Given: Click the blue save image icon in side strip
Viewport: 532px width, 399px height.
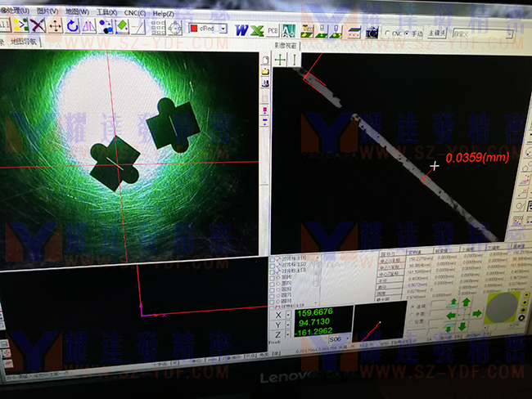Looking at the screenshot, I should coord(265,83).
